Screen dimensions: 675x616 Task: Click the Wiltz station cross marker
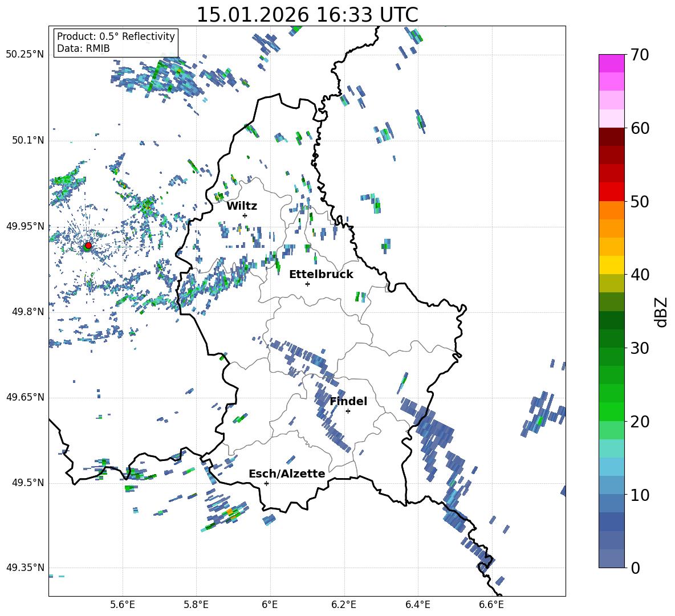pos(245,215)
